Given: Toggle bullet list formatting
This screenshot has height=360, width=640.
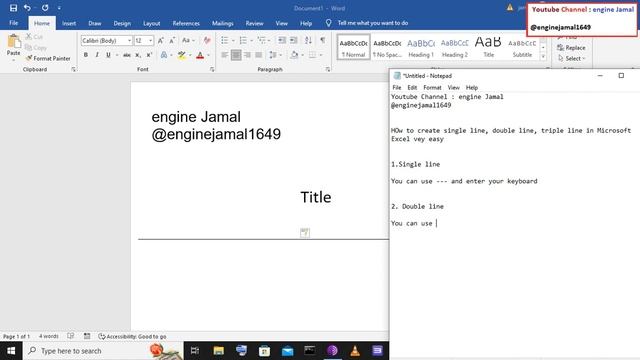Looking at the screenshot, I should 224,40.
